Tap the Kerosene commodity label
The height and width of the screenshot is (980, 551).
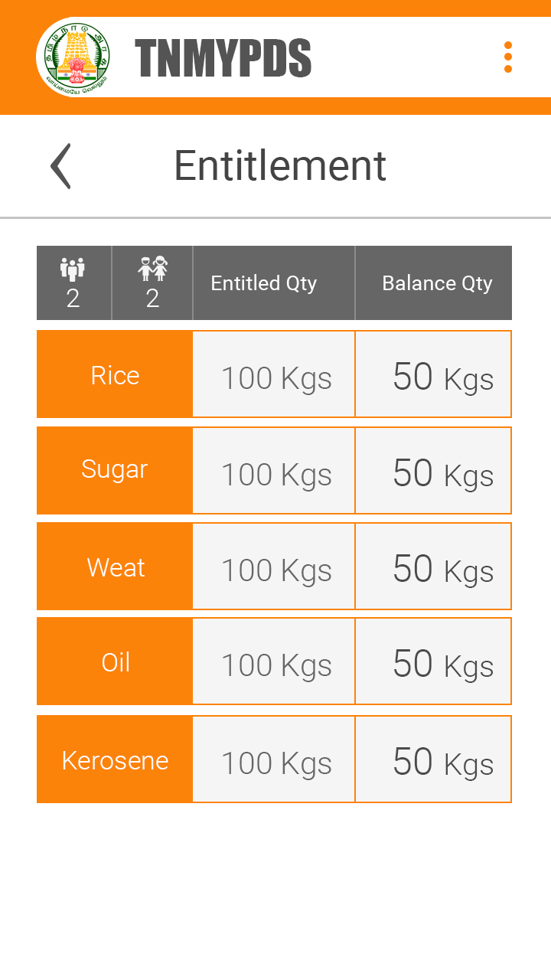pos(115,760)
